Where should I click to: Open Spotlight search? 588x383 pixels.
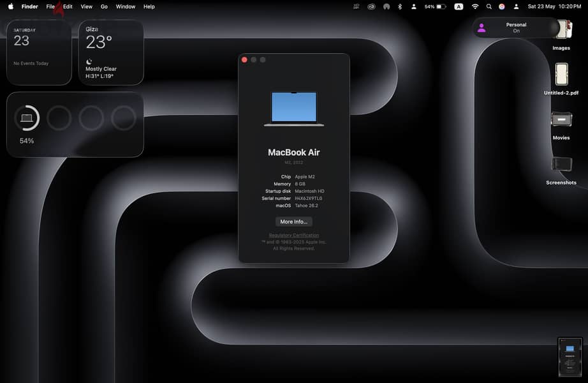pyautogui.click(x=489, y=6)
